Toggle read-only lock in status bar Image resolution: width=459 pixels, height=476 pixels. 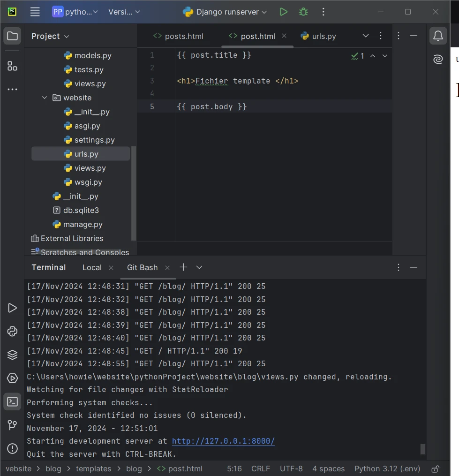click(436, 468)
